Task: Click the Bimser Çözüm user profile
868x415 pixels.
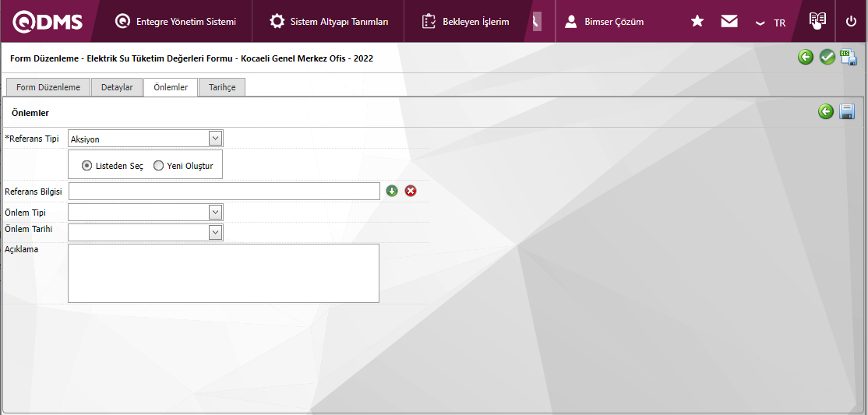Action: 604,22
